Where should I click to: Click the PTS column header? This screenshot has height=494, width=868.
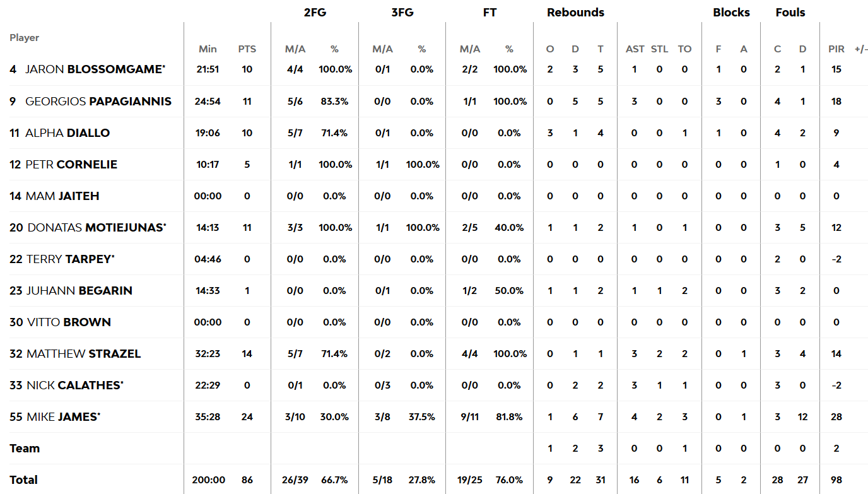(x=247, y=49)
